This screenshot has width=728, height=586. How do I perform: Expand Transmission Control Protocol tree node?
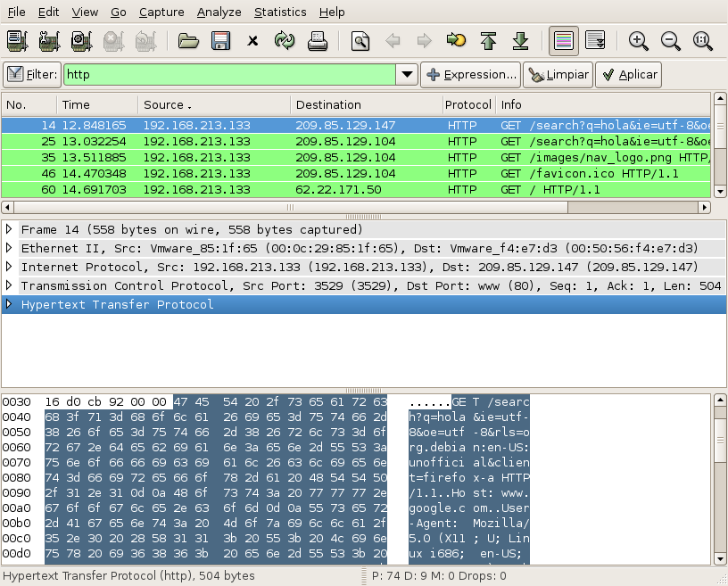tap(8, 285)
